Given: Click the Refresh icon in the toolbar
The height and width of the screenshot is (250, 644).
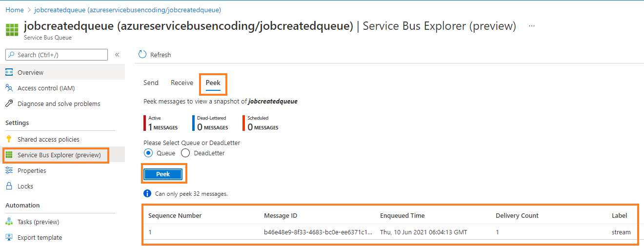Looking at the screenshot, I should pyautogui.click(x=142, y=55).
